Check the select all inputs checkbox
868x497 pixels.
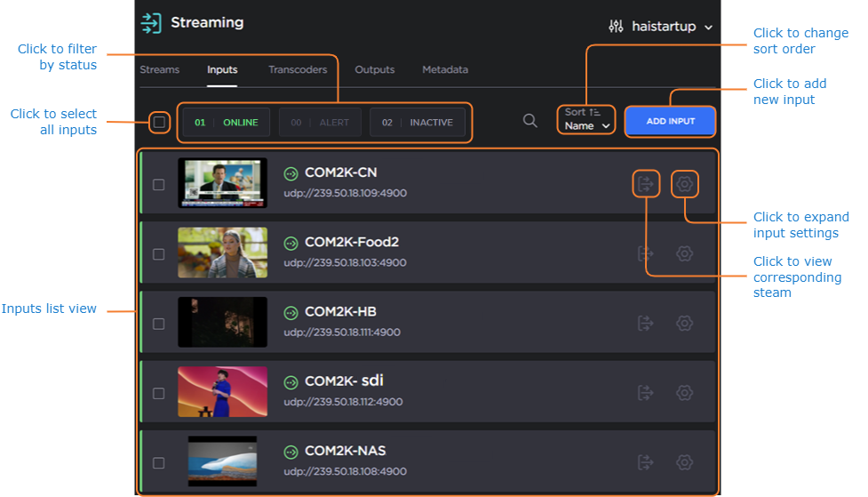159,122
